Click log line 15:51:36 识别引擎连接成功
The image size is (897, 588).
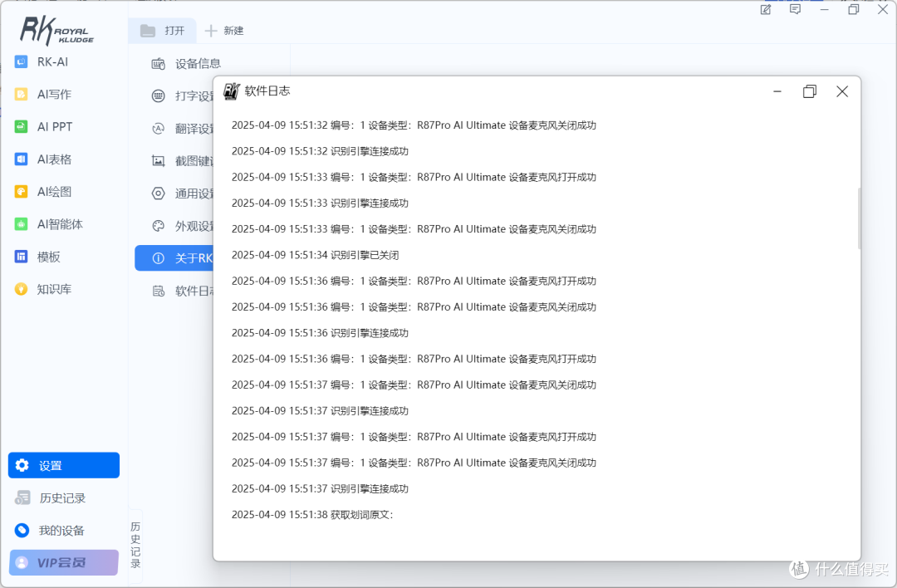(320, 333)
